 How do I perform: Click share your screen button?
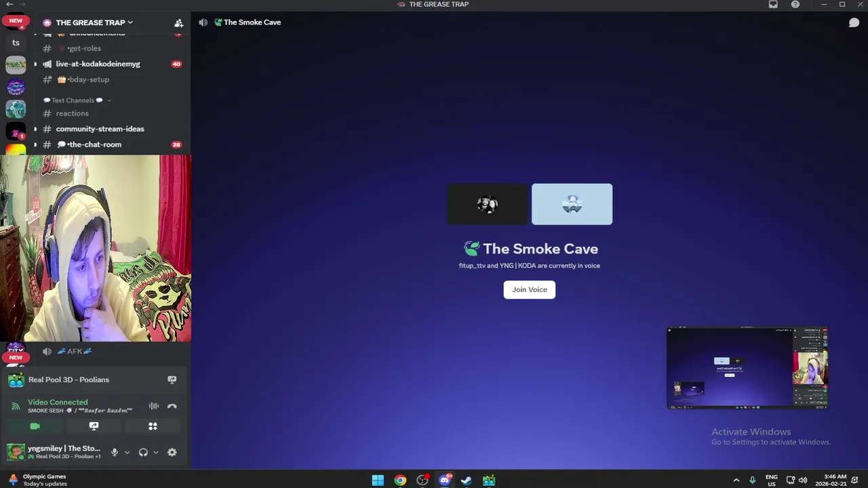[x=94, y=426]
